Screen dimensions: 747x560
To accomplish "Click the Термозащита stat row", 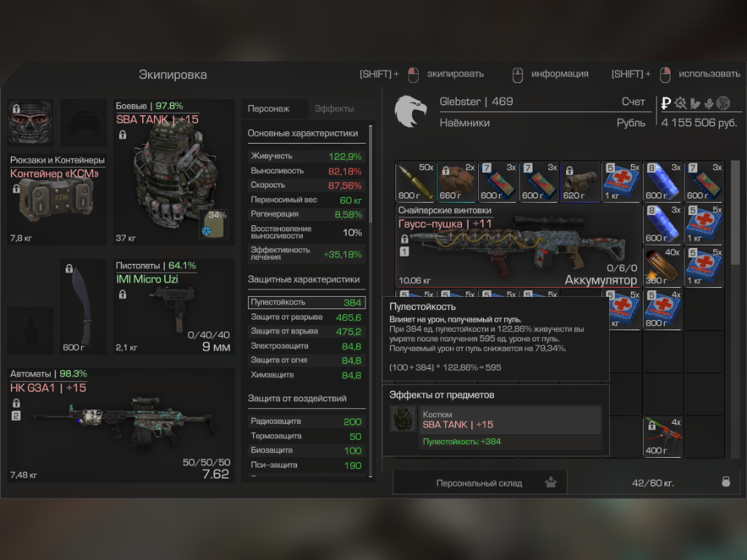I will 306,436.
